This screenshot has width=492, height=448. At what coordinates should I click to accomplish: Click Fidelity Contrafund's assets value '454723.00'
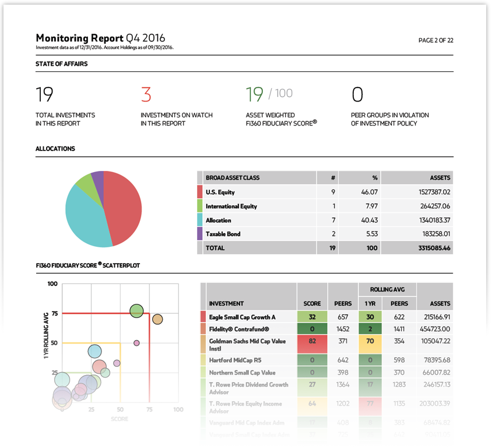point(435,329)
